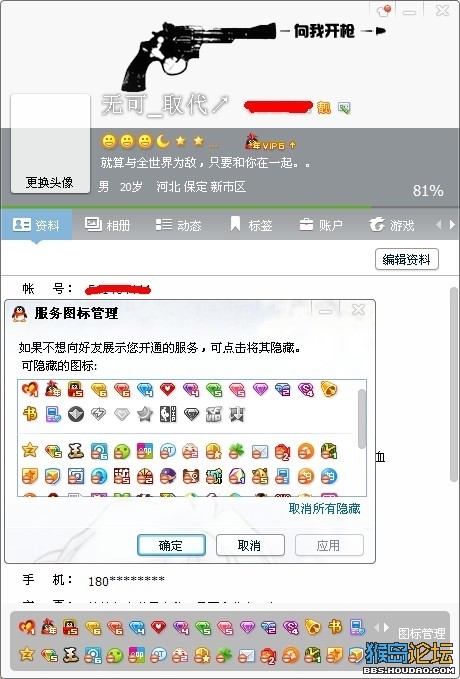Confirm with the 确定 button
Image resolution: width=460 pixels, height=679 pixels.
tap(171, 545)
